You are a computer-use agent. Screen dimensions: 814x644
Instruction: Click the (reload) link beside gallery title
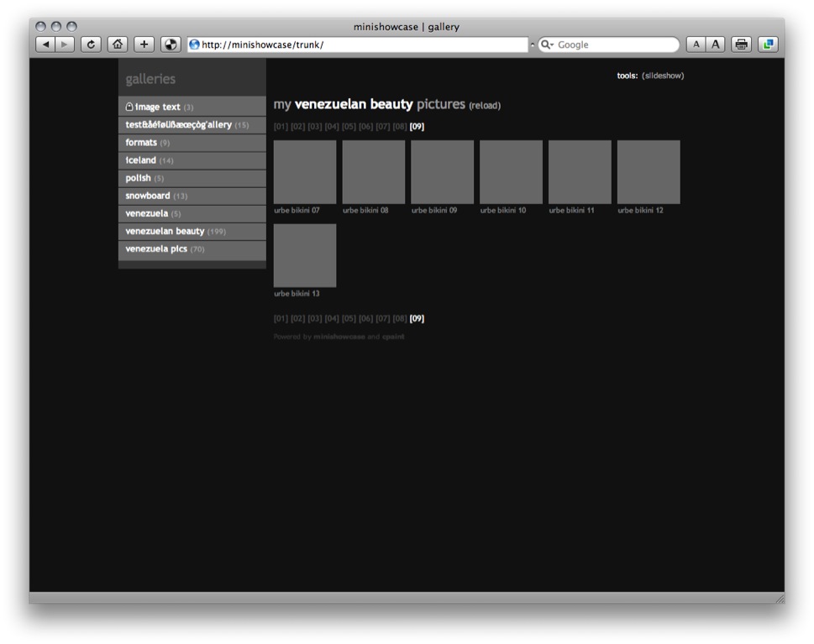coord(485,105)
